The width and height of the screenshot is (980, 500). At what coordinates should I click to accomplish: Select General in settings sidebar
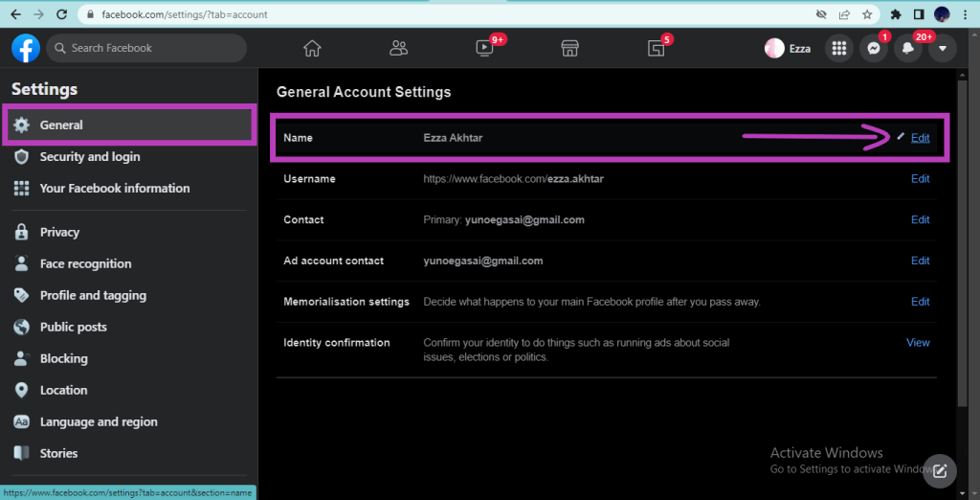[x=129, y=125]
